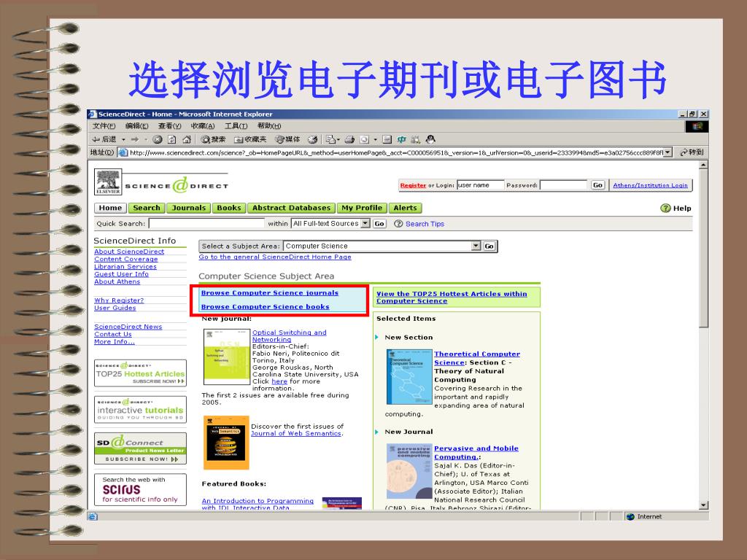Image resolution: width=747 pixels, height=560 pixels.
Task: Open About ScienceDirect sidebar link
Action: coord(129,252)
